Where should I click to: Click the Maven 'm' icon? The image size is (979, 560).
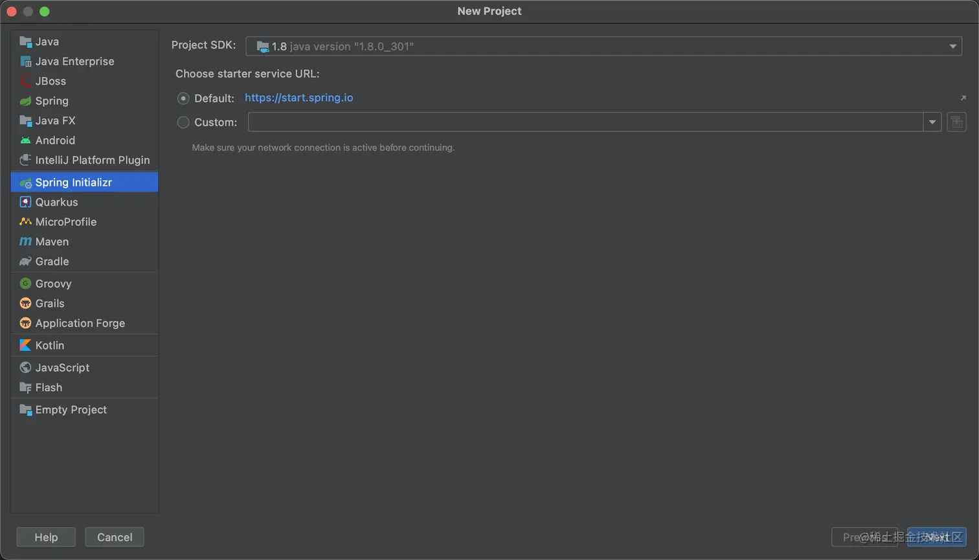tap(25, 241)
